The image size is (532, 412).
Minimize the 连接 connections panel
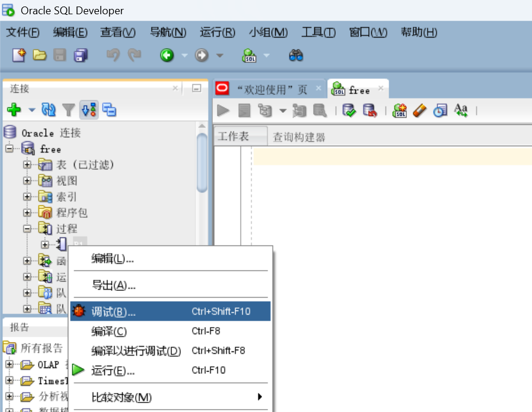point(196,88)
